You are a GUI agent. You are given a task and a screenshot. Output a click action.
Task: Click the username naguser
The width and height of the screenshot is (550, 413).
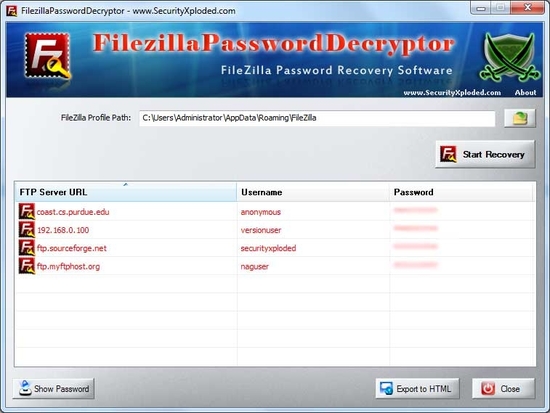tap(255, 267)
